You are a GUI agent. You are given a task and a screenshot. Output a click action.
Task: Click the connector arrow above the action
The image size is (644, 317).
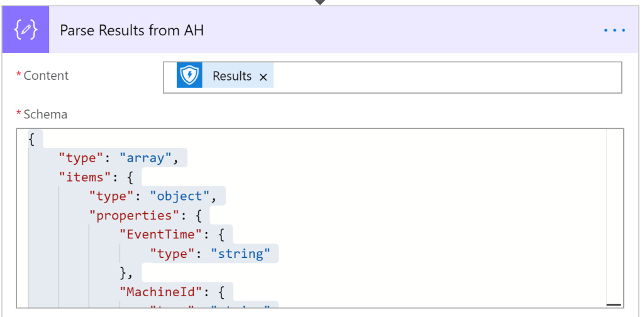click(320, 3)
